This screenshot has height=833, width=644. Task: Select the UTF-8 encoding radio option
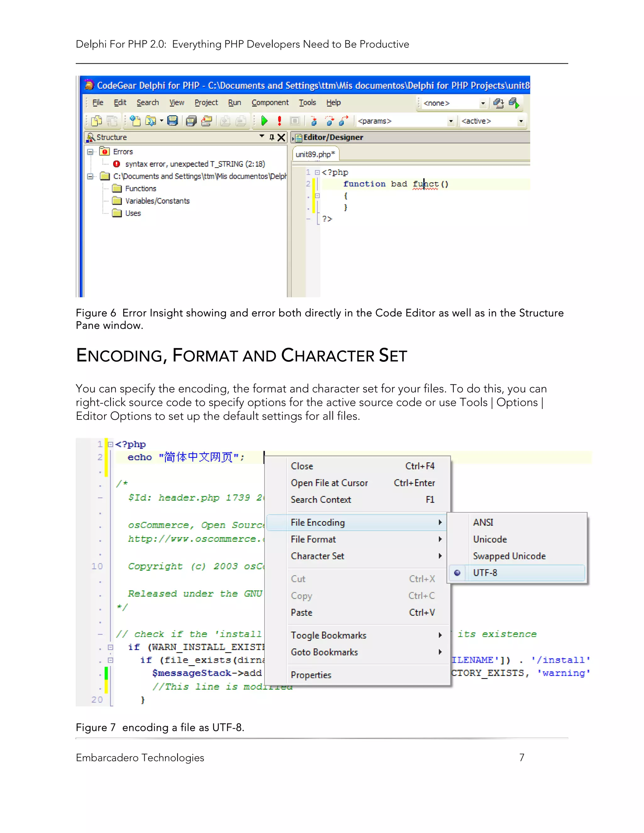click(517, 573)
